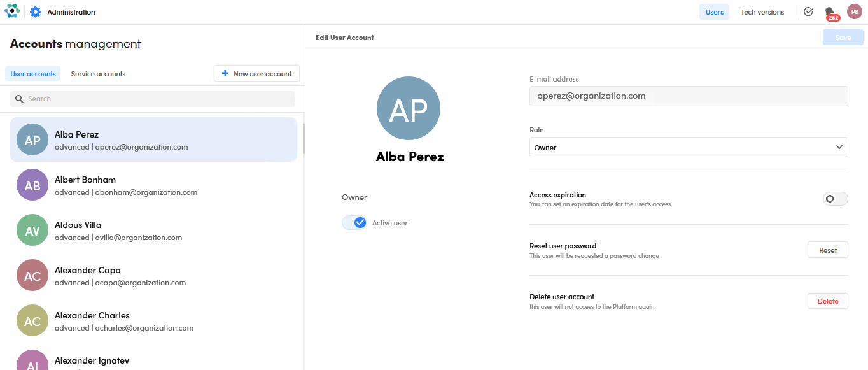Screen dimensions: 868x370
Task: Select Albert Bonham's AB avatar
Action: point(32,185)
